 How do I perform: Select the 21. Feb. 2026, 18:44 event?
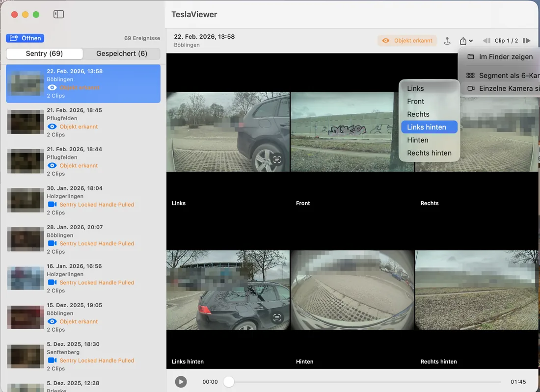click(x=83, y=161)
